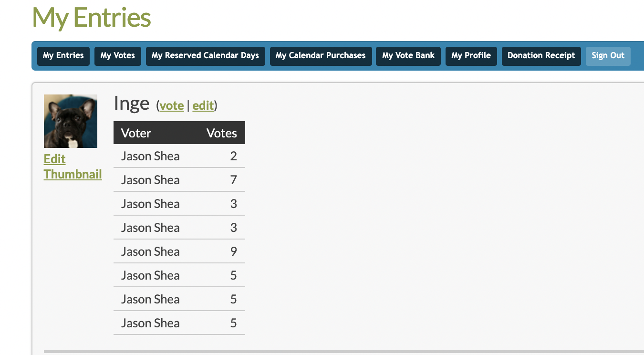Image resolution: width=644 pixels, height=355 pixels.
Task: Open the Edit Thumbnail link
Action: 73,167
